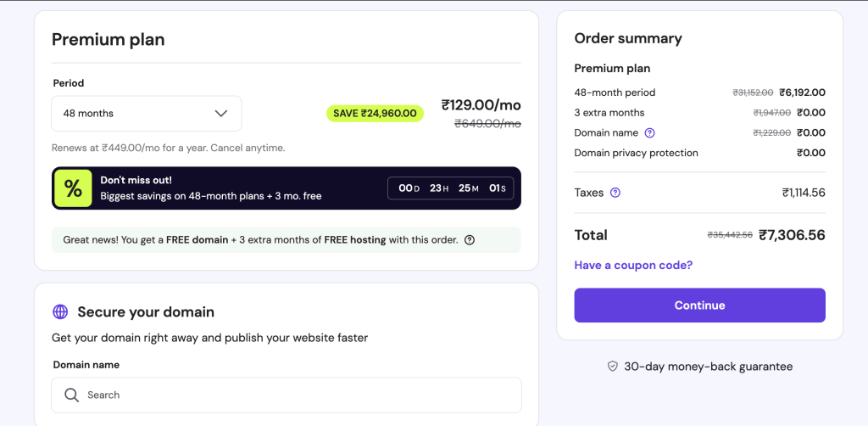
Task: Click the shield icon near money-back guarantee
Action: coord(613,367)
